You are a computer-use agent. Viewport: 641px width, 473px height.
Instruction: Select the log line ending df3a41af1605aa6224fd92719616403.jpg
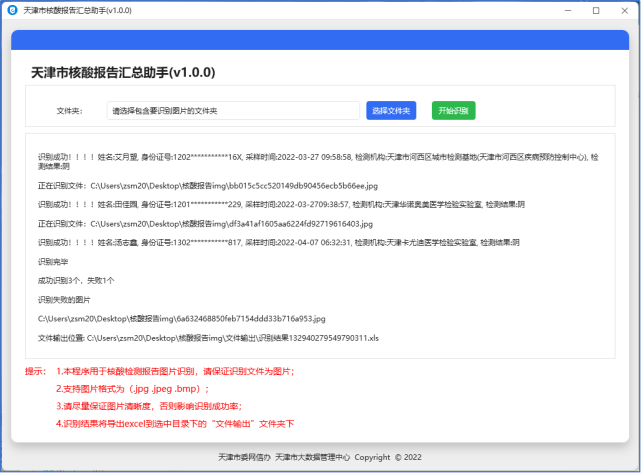205,224
